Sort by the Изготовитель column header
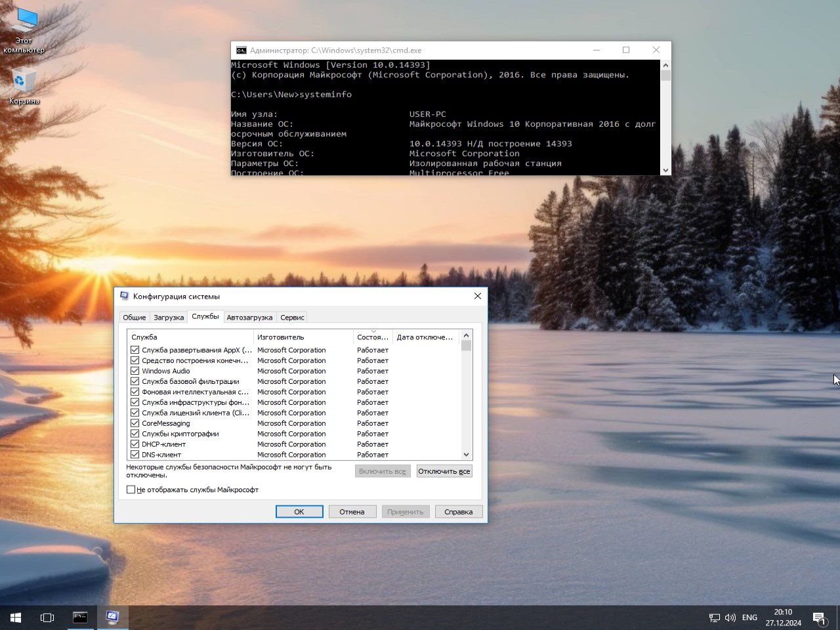This screenshot has height=630, width=840. [303, 337]
